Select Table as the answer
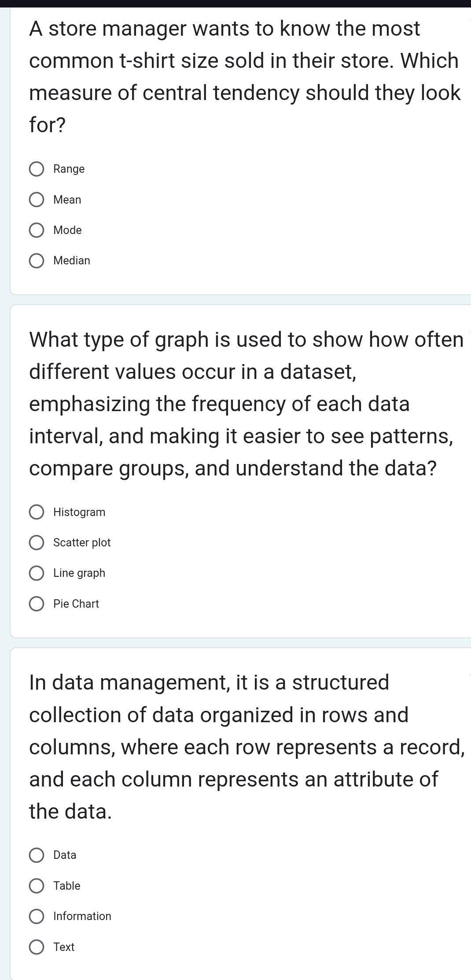The width and height of the screenshot is (471, 980). [37, 886]
